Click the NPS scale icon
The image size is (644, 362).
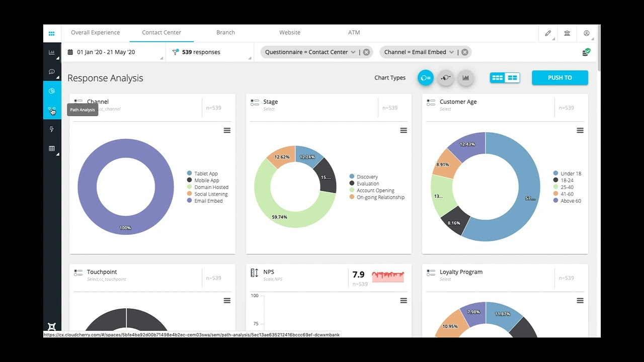click(x=255, y=273)
